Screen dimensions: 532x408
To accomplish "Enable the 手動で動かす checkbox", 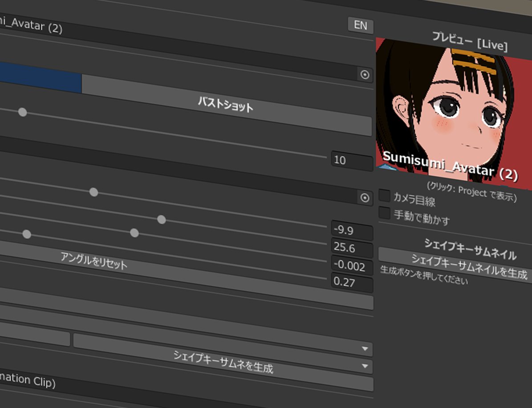I will [x=384, y=213].
